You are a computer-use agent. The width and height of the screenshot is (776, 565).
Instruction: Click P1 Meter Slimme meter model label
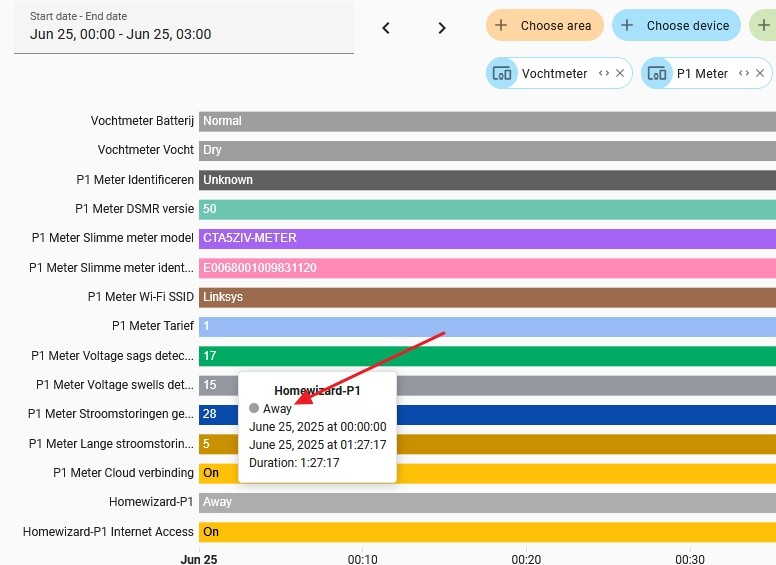(112, 238)
